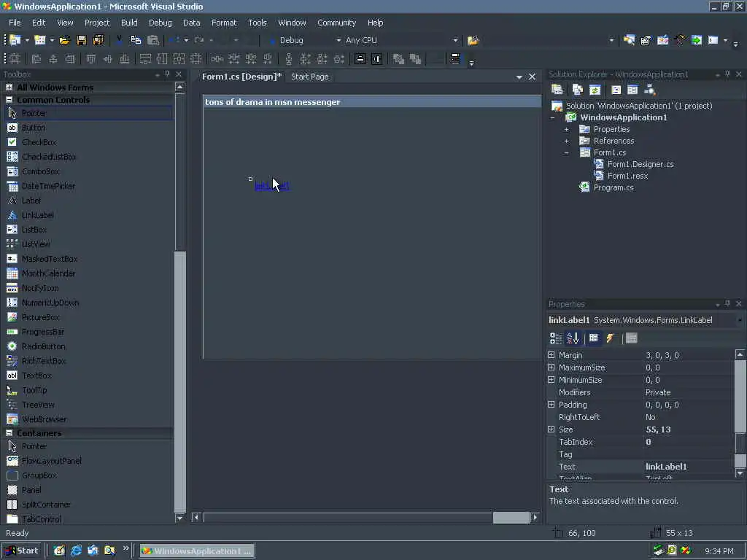This screenshot has height=560, width=747.
Task: Select LinkLabel control in the Toolbox
Action: (38, 215)
